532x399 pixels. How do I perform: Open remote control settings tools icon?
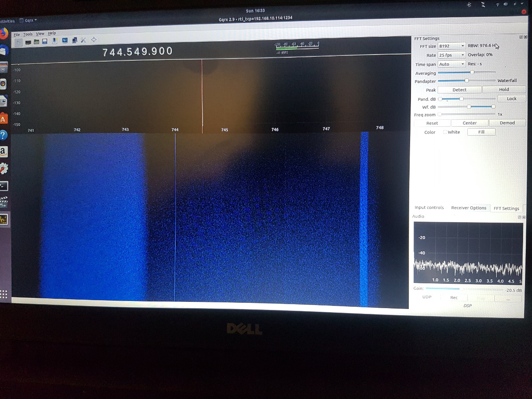[83, 40]
